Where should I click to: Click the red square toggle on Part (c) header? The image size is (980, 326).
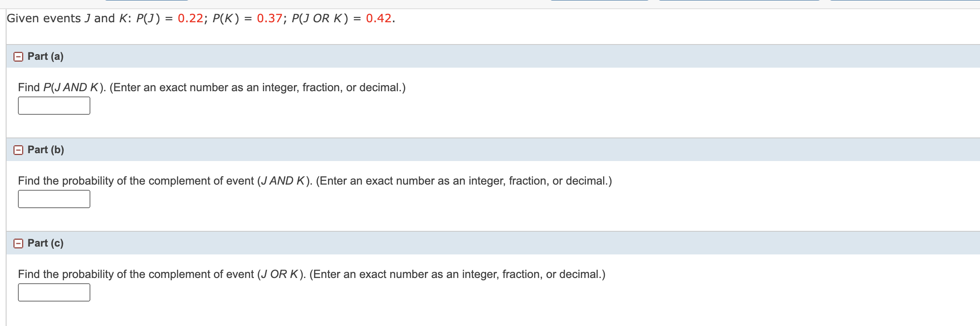pos(18,243)
